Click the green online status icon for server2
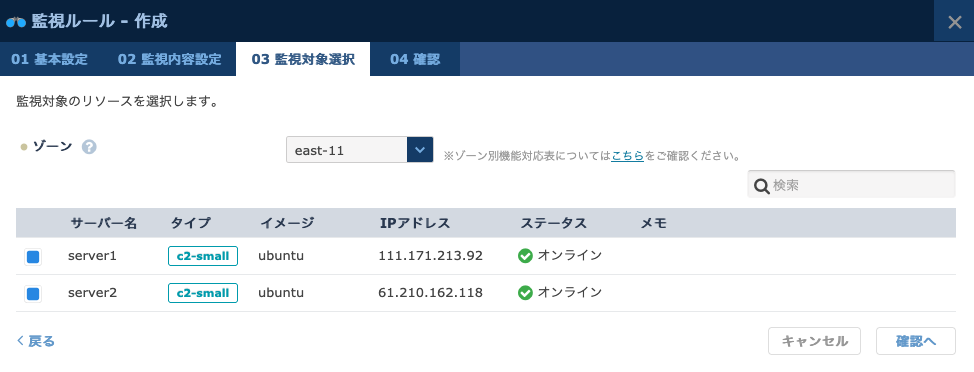974x372 pixels. [x=526, y=293]
